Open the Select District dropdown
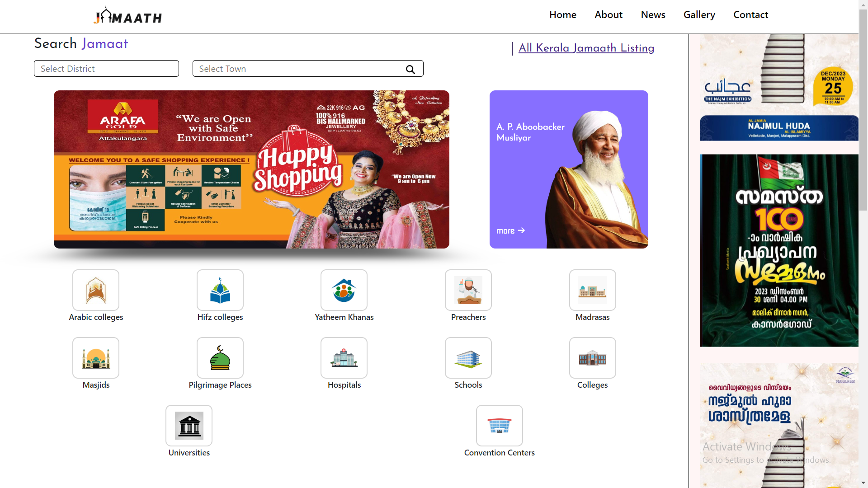This screenshot has width=868, height=488. (x=107, y=69)
